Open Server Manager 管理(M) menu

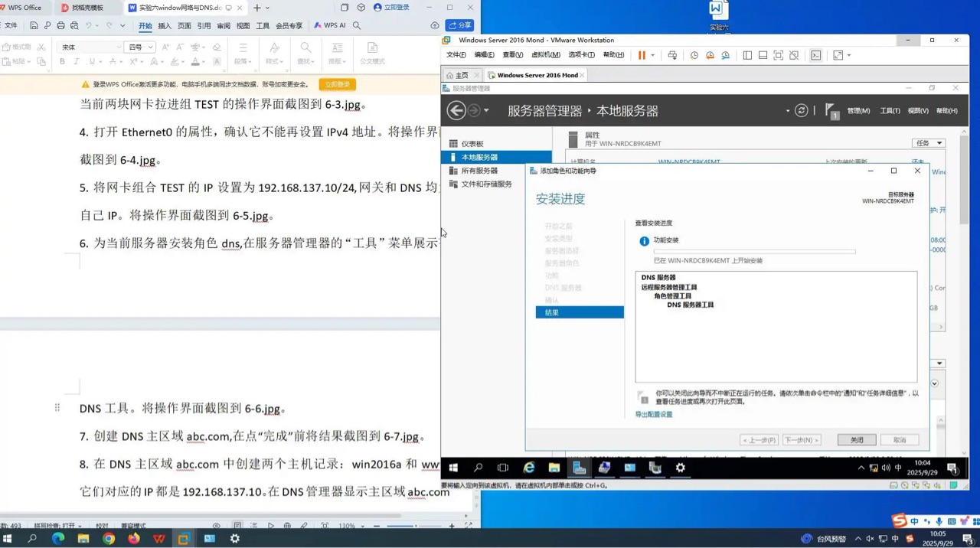tap(858, 111)
